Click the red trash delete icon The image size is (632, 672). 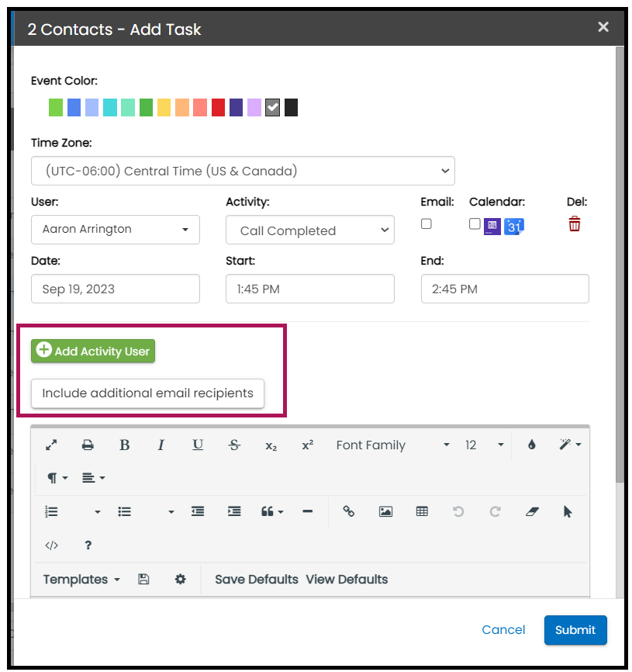[x=574, y=224]
